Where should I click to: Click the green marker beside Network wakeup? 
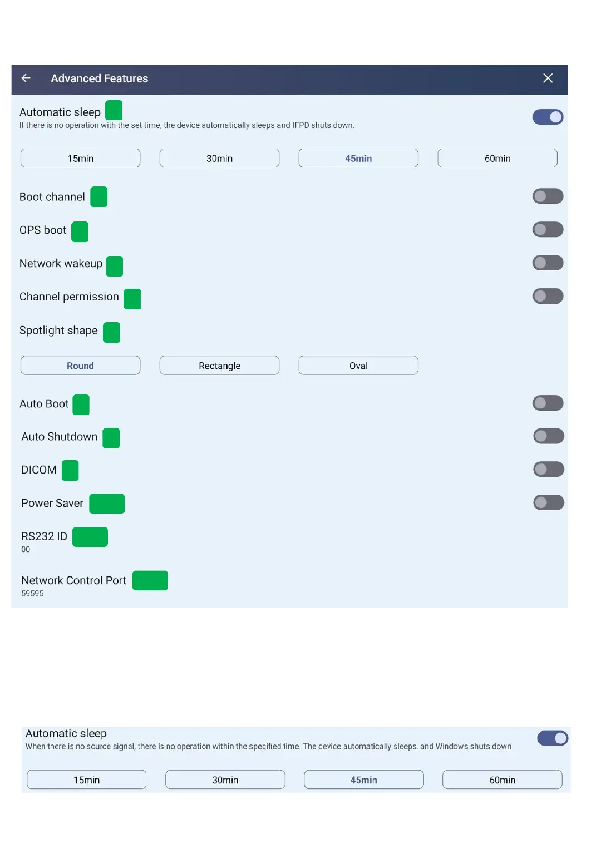(114, 266)
